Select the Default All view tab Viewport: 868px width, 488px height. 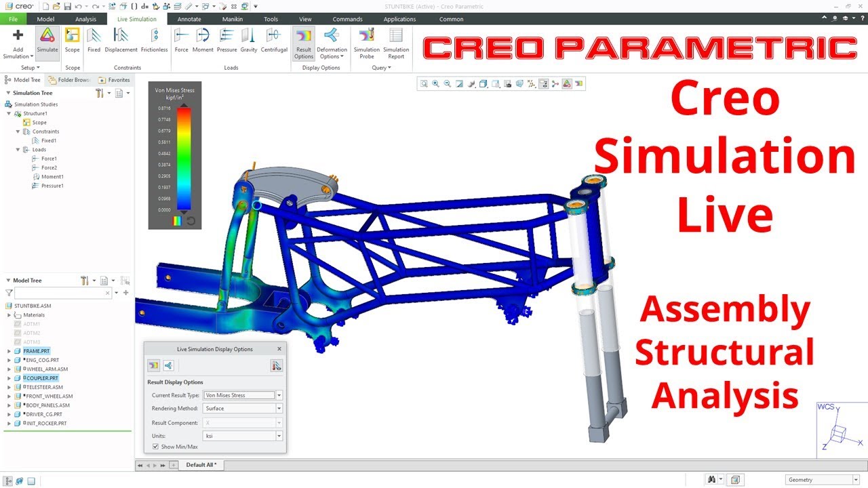click(x=201, y=465)
